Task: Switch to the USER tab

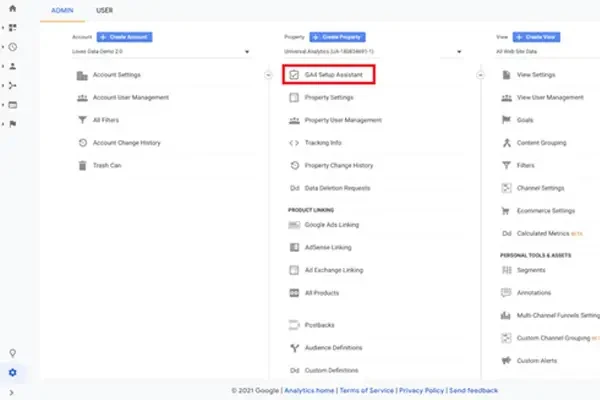Action: (104, 10)
